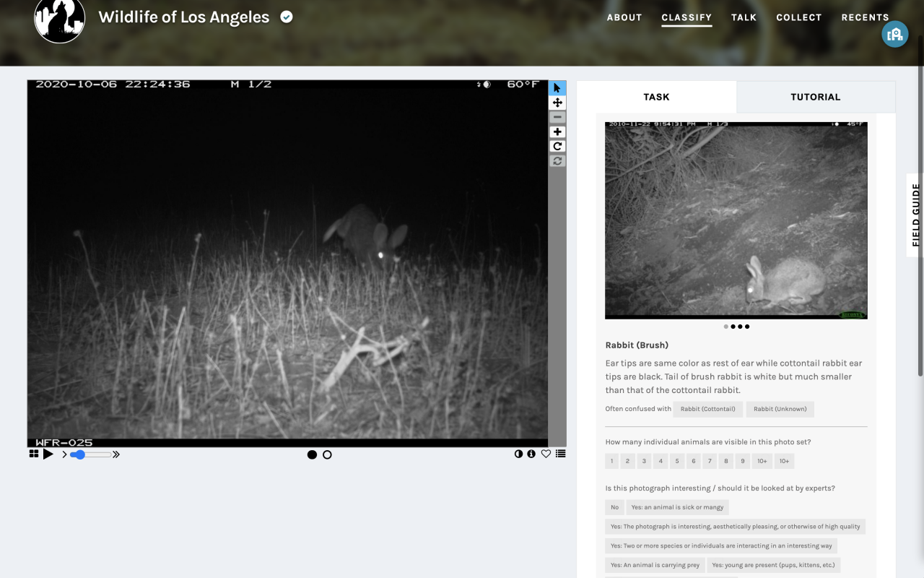Open subject metadata info icon
The width and height of the screenshot is (924, 578).
coord(531,454)
